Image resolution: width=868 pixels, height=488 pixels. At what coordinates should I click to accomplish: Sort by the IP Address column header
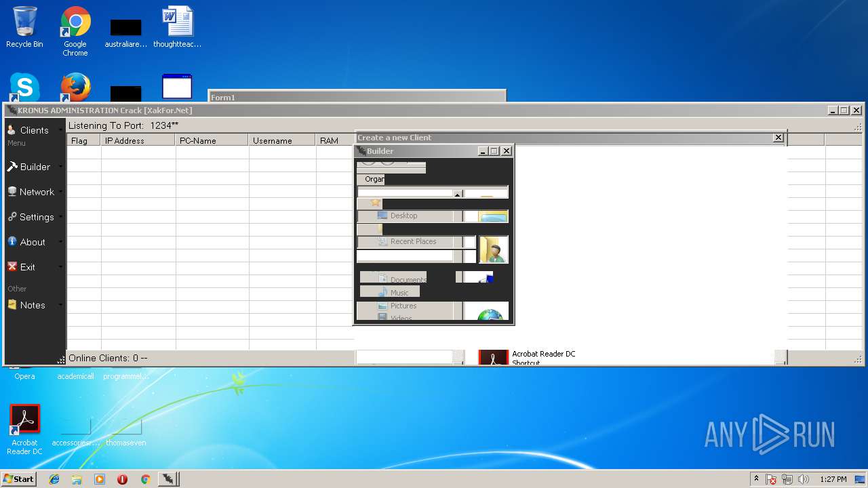pyautogui.click(x=138, y=140)
